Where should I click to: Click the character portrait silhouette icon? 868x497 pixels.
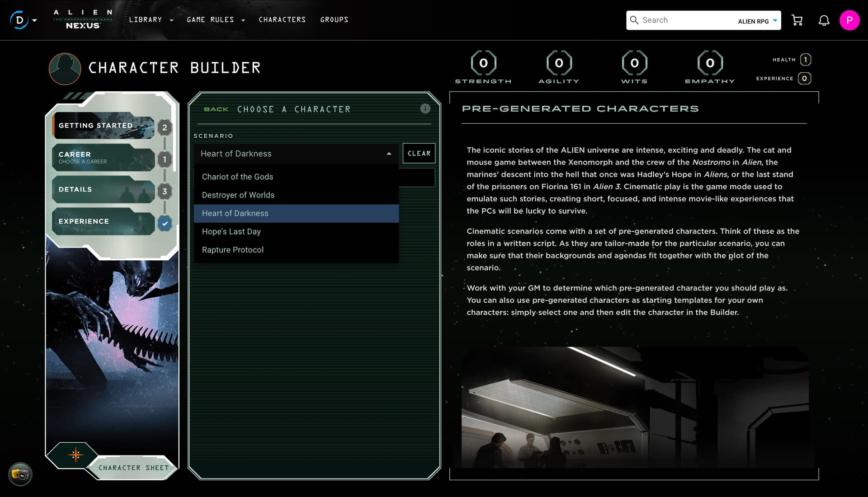pyautogui.click(x=65, y=69)
